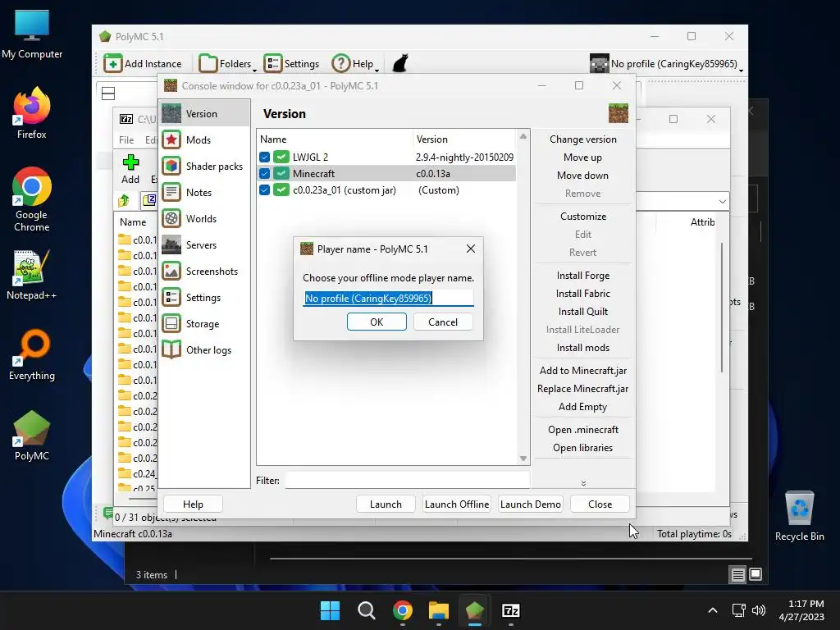Uncheck the LWJGL 2 checkbox
840x630 pixels.
click(265, 157)
